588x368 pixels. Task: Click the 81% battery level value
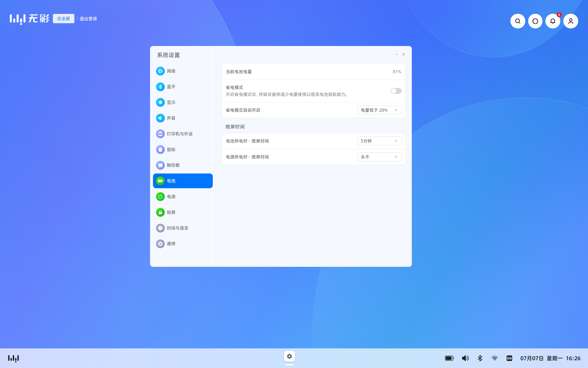397,72
